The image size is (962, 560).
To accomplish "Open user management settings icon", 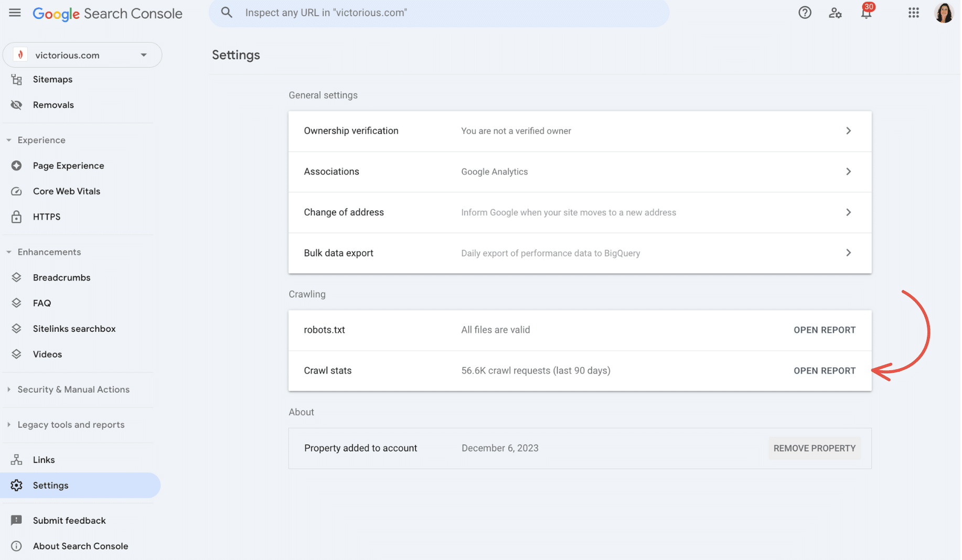I will point(835,13).
